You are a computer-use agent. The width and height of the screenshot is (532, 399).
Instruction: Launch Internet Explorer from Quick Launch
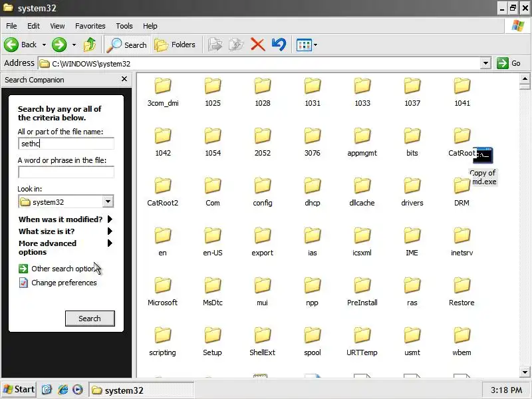click(x=63, y=390)
